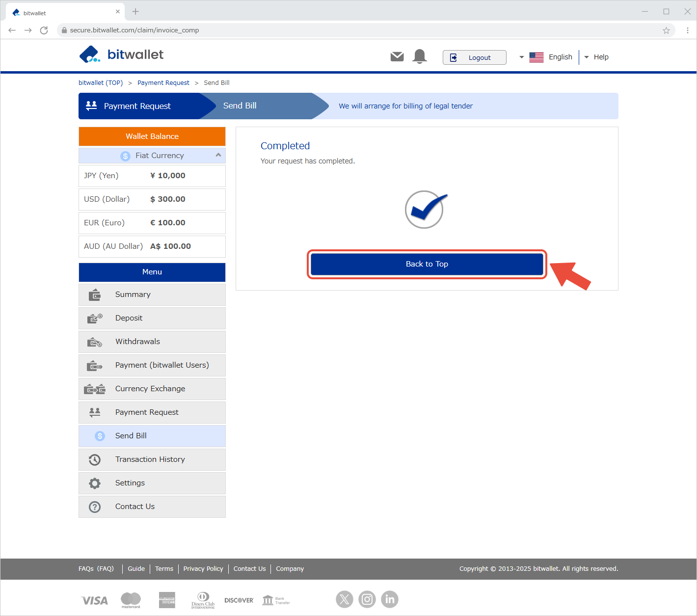697x616 pixels.
Task: Bookmark this page with star icon
Action: click(666, 30)
